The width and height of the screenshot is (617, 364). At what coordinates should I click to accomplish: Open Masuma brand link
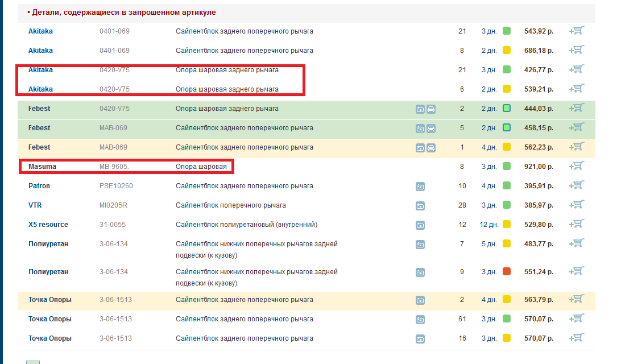(x=42, y=167)
